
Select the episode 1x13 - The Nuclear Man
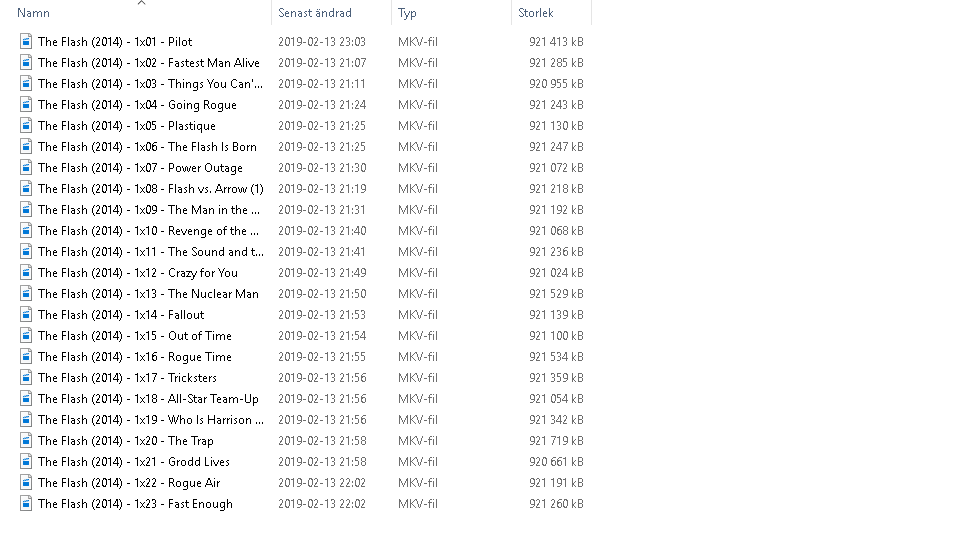pyautogui.click(x=148, y=294)
